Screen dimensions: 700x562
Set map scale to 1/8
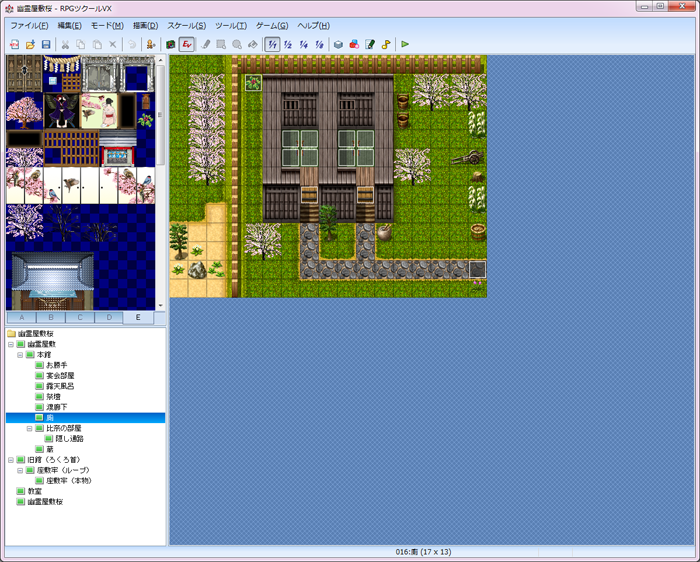[x=319, y=44]
